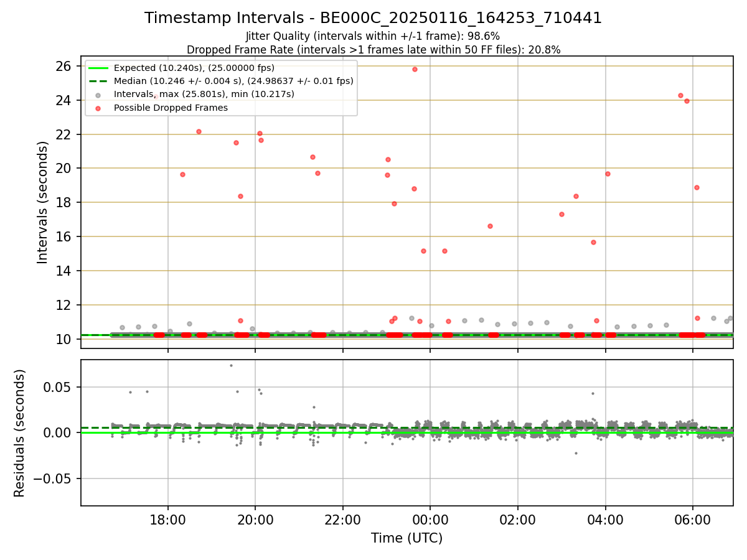Click the gray circle marker in legend

(98, 95)
